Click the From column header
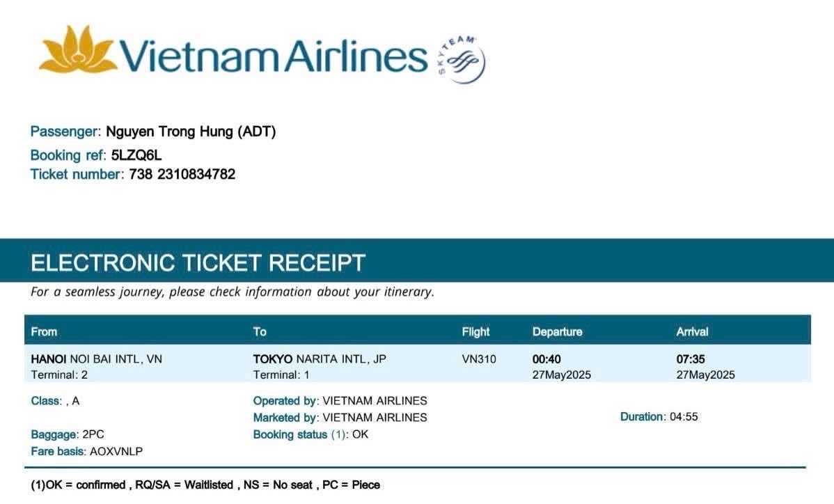Image resolution: width=834 pixels, height=504 pixels. [44, 331]
